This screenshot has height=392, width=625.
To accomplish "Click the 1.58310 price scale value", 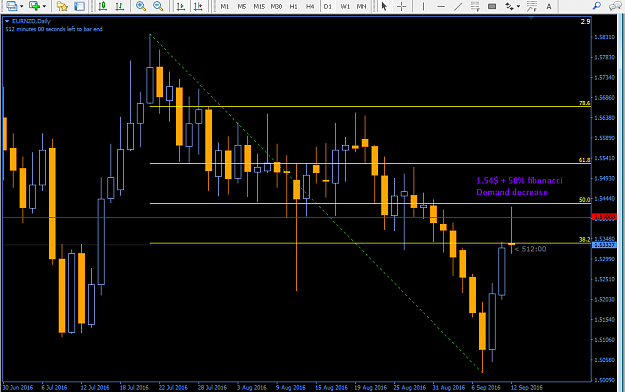I will coord(605,37).
